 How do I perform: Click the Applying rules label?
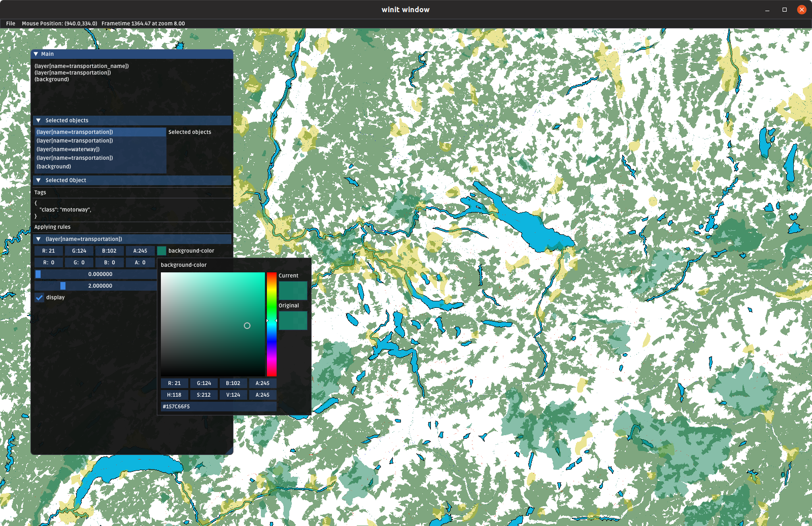(x=52, y=227)
